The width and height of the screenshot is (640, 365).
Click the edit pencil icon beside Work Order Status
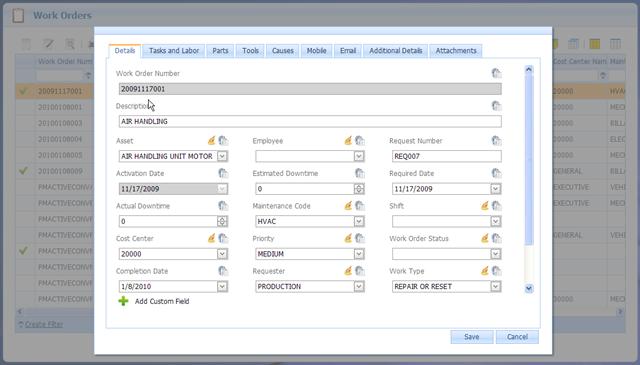[x=485, y=238]
